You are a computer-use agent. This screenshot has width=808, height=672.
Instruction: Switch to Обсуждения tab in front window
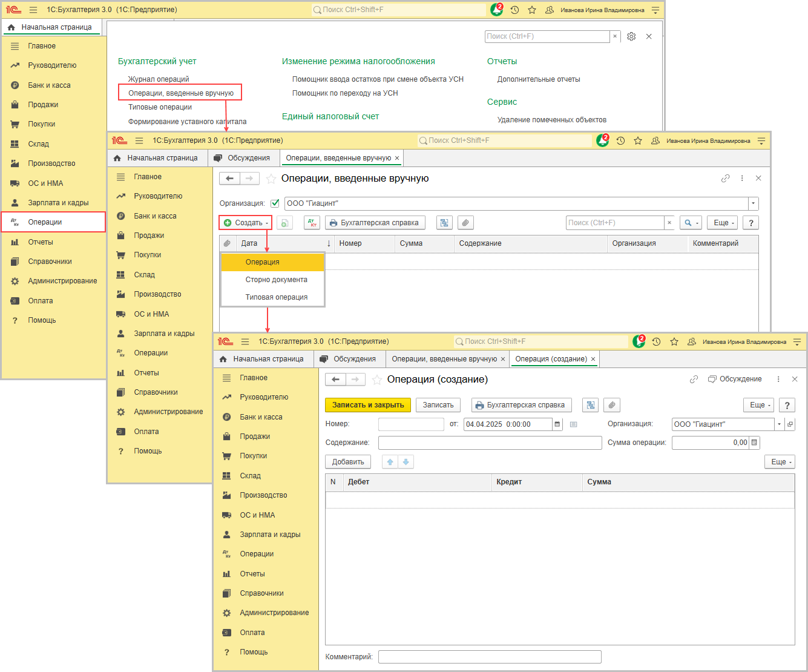click(349, 359)
